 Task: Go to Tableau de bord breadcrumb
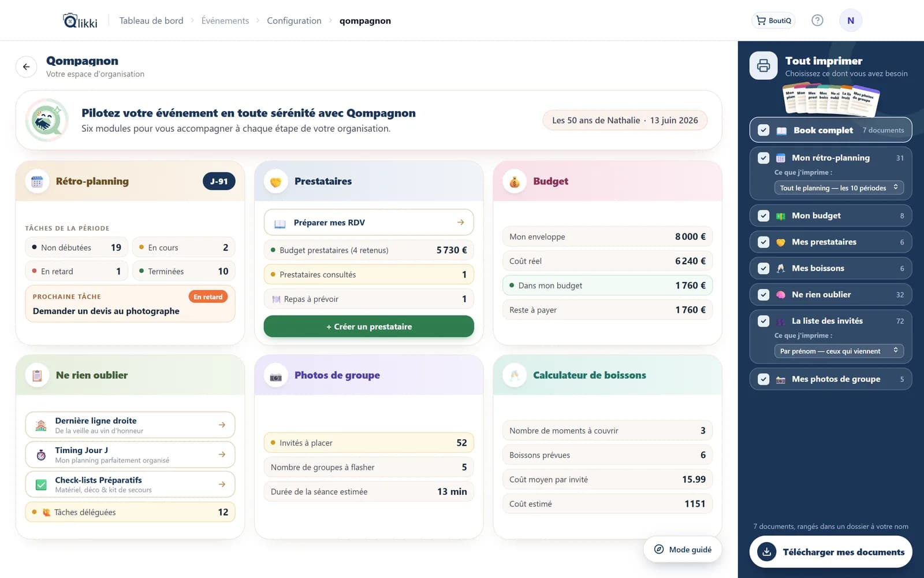151,21
